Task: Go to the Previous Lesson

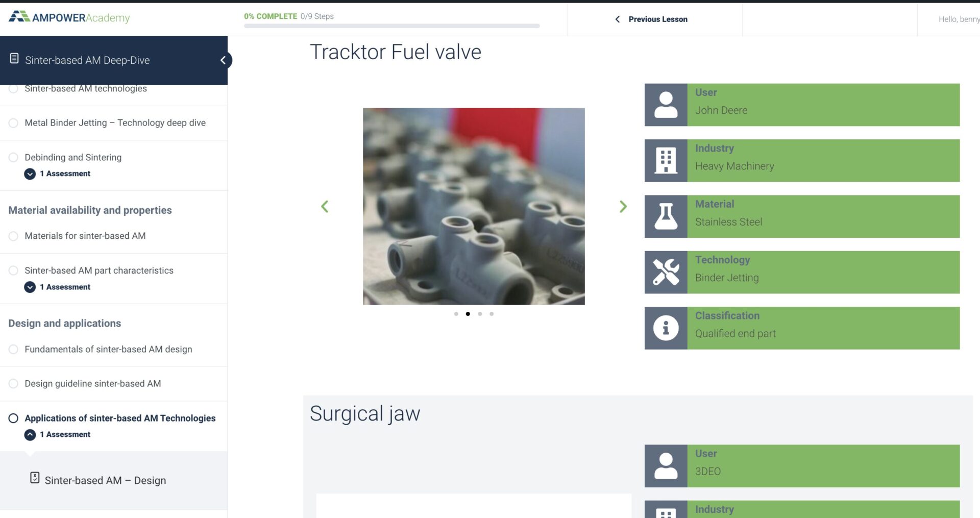Action: (x=651, y=19)
